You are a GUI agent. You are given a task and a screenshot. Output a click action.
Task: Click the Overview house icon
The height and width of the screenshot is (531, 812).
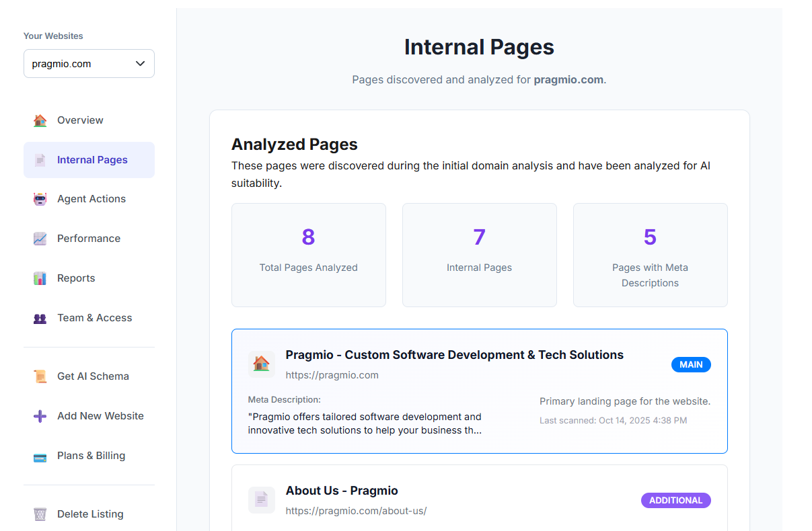(40, 120)
